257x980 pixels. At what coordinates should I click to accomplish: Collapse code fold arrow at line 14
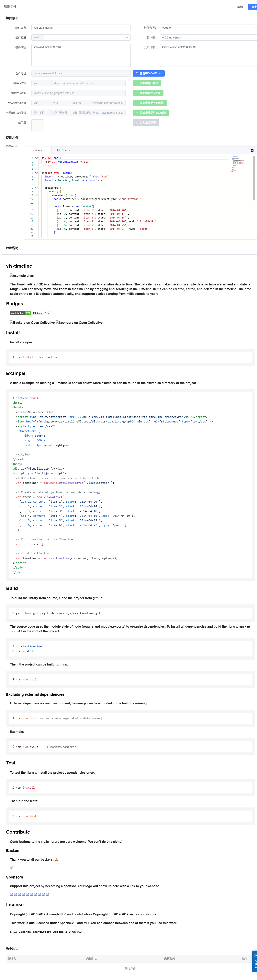[37, 207]
